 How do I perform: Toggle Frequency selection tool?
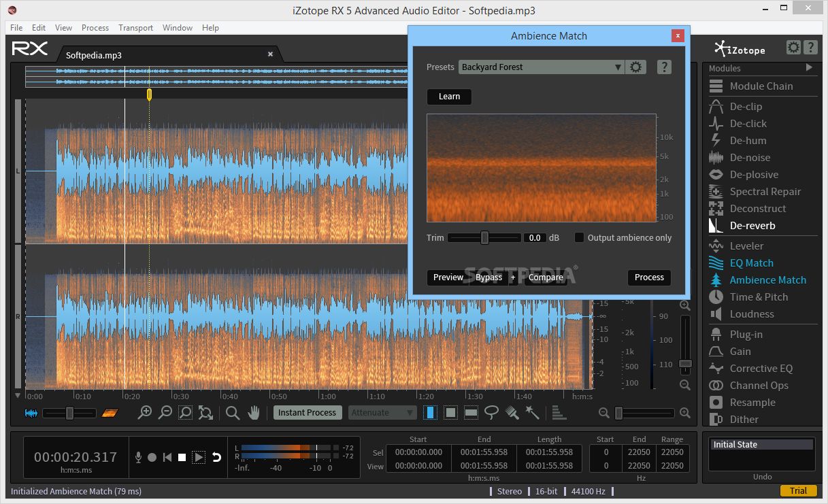[x=471, y=412]
